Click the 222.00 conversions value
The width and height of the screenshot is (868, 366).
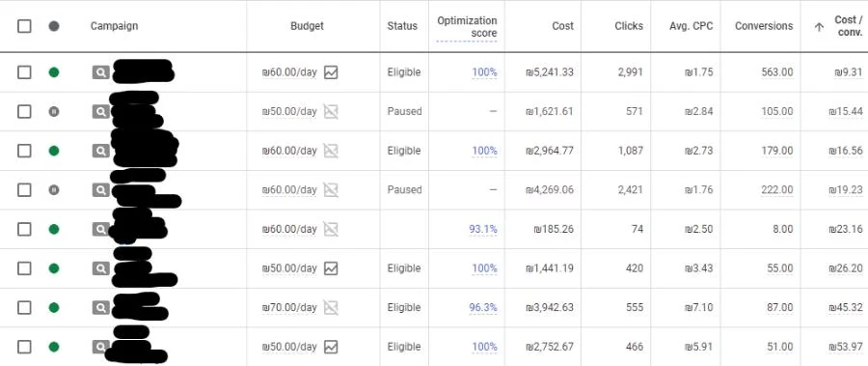(x=776, y=190)
